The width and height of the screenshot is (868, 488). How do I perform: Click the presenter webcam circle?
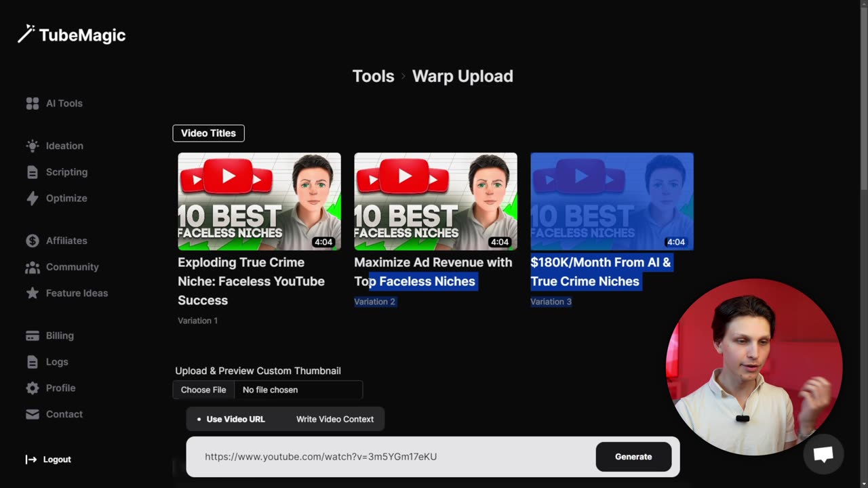click(754, 367)
